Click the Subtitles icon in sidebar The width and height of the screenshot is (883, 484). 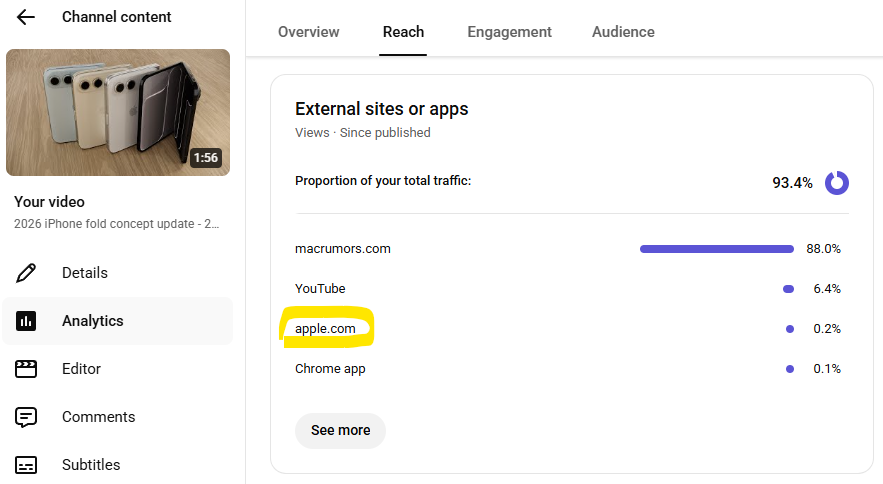click(27, 465)
